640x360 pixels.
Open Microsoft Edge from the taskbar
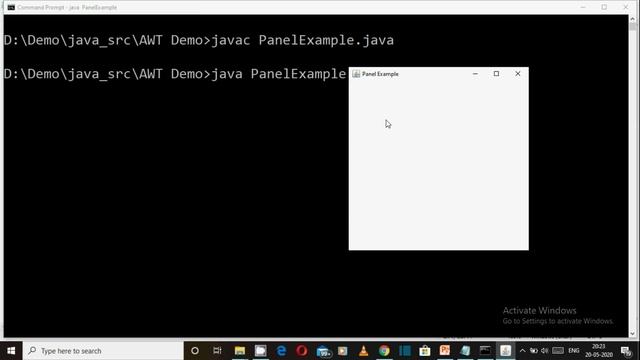281,351
